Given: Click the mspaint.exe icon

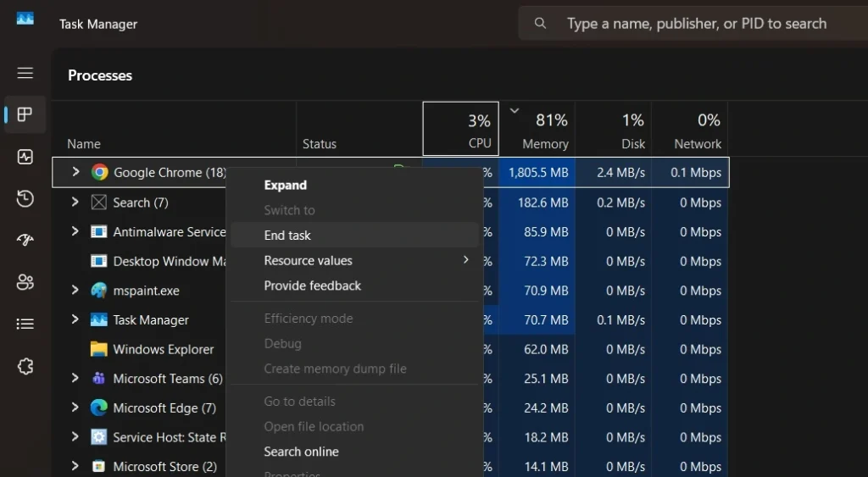Looking at the screenshot, I should coord(98,291).
